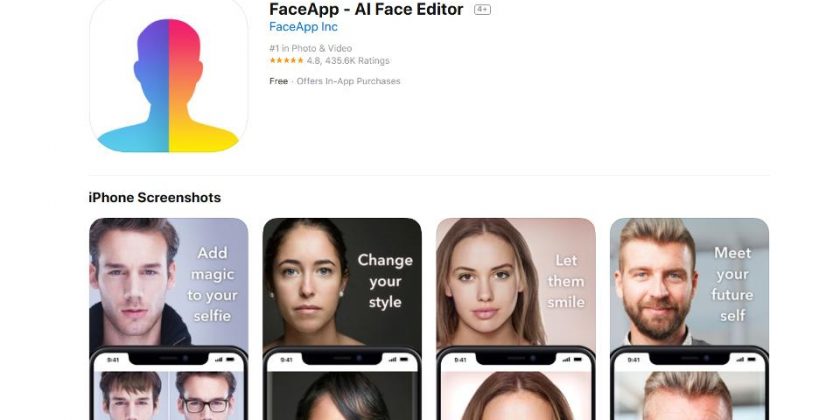Viewport: 840px width, 420px height.
Task: Click the man wearing glasses in first phone mockup
Action: coord(206,396)
